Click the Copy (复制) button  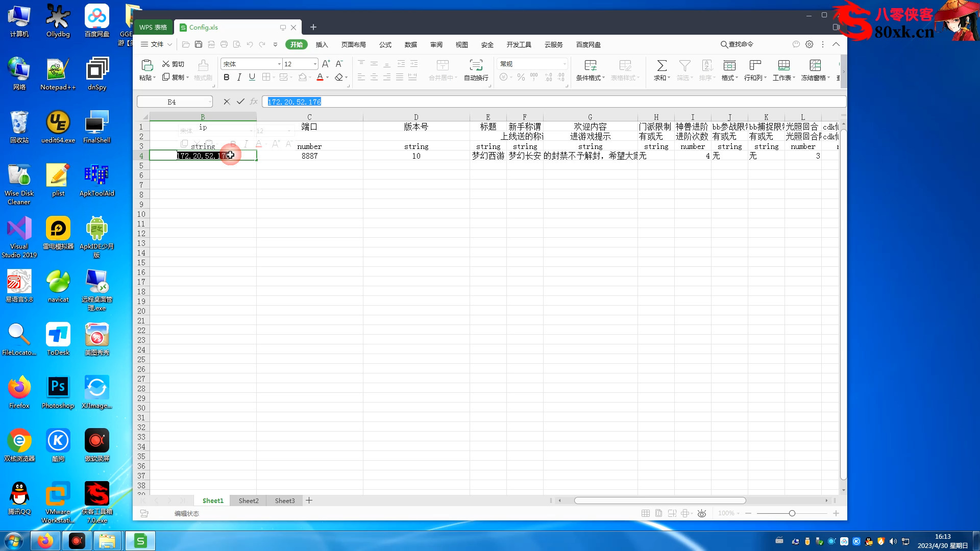(x=173, y=77)
